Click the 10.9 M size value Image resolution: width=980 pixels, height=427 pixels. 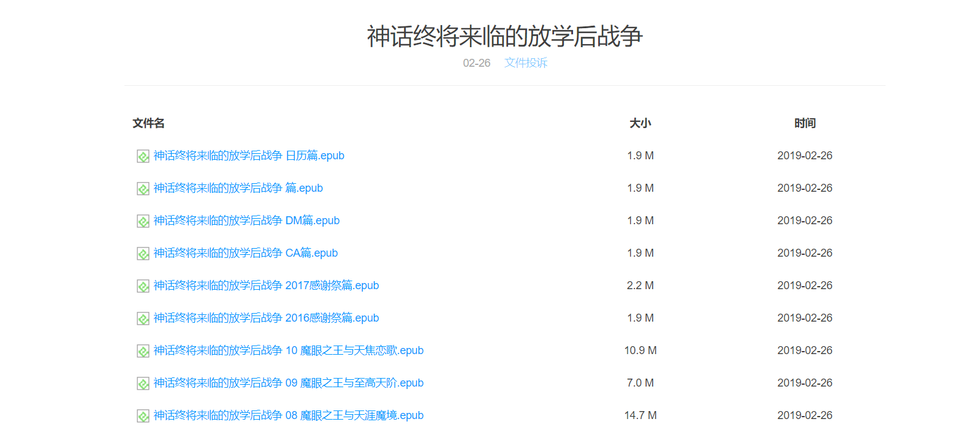coord(640,350)
